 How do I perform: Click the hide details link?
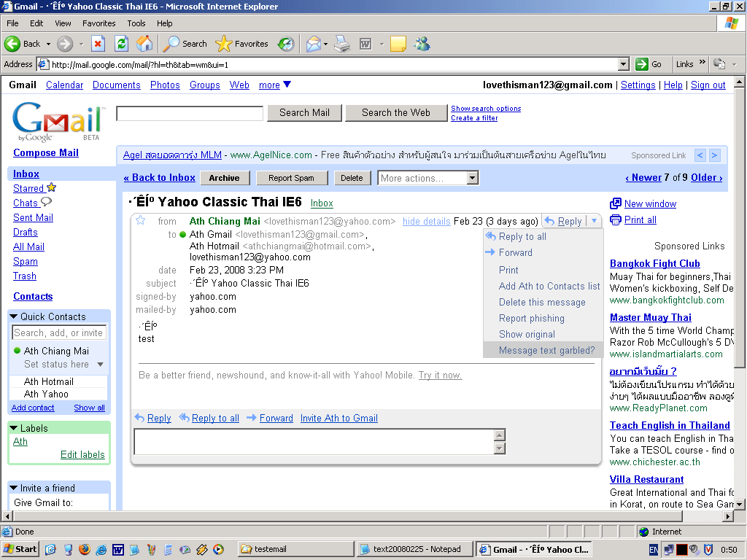[x=426, y=221]
